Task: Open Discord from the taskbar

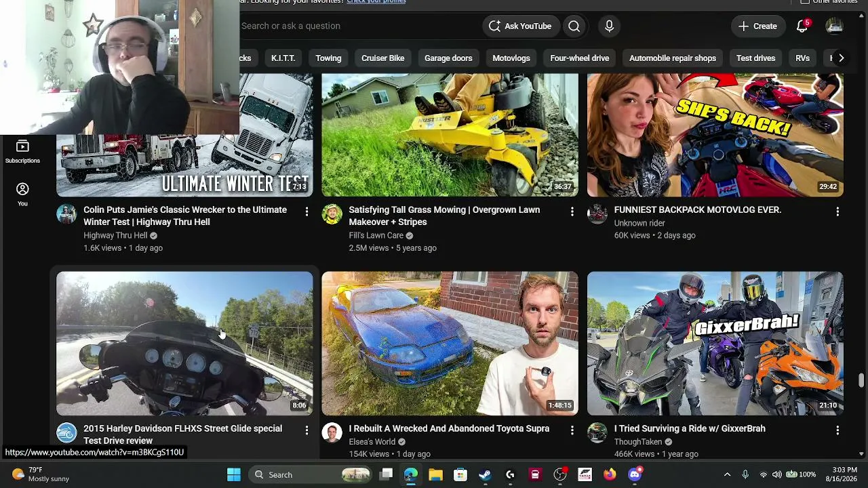Action: (x=635, y=474)
